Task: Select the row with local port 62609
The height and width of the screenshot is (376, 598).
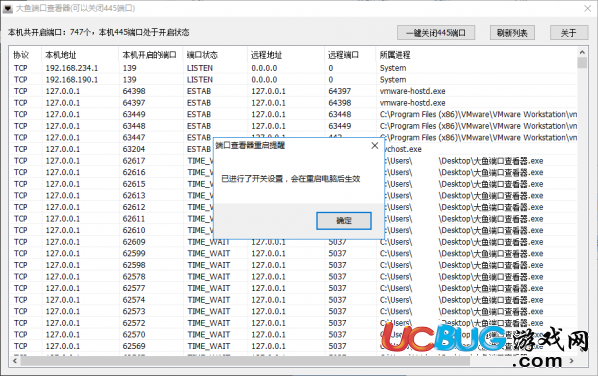Action: [293, 242]
